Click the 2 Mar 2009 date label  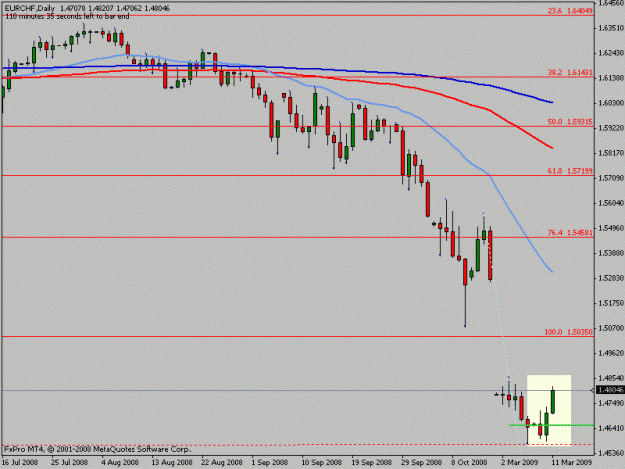coord(519,463)
